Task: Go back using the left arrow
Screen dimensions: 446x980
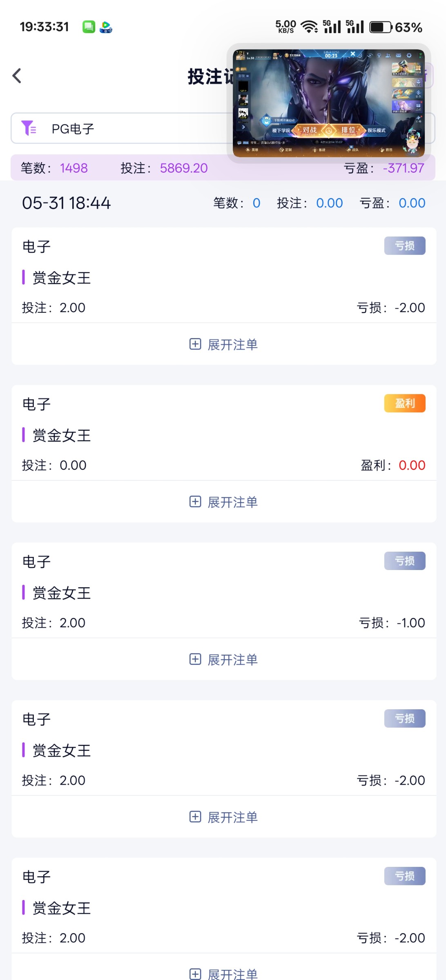Action: click(17, 76)
